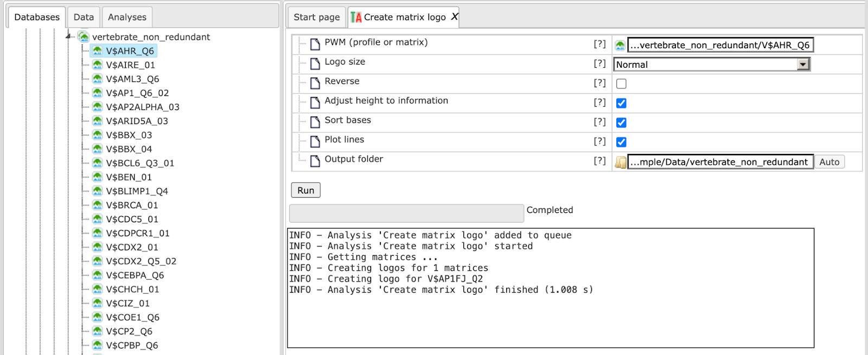Collapse the vertebrate_non_redundant tree node

tap(69, 36)
